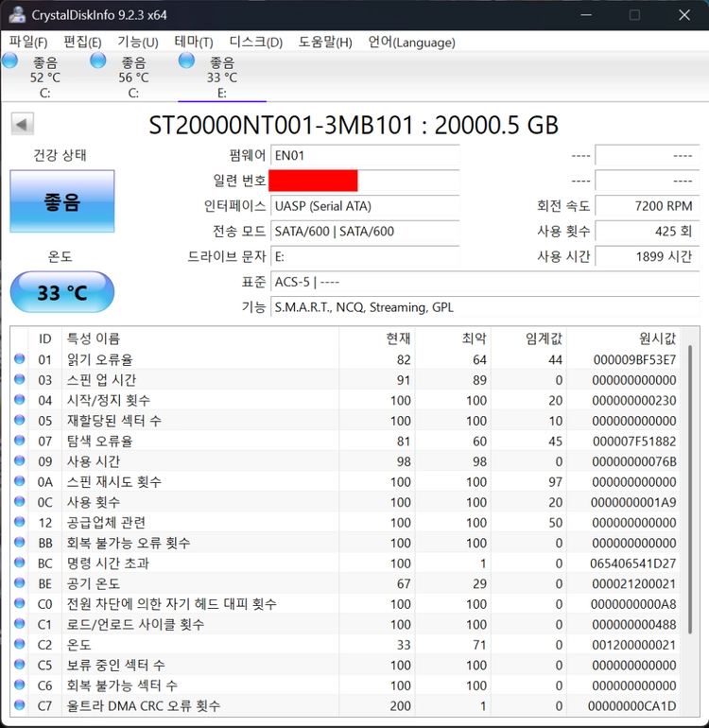Select the 52 °C drive C: tab
The width and height of the screenshot is (709, 728).
pyautogui.click(x=44, y=77)
